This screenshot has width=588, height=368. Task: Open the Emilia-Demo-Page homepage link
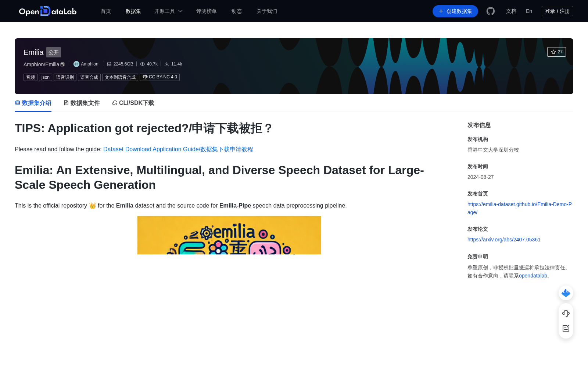coord(520,208)
